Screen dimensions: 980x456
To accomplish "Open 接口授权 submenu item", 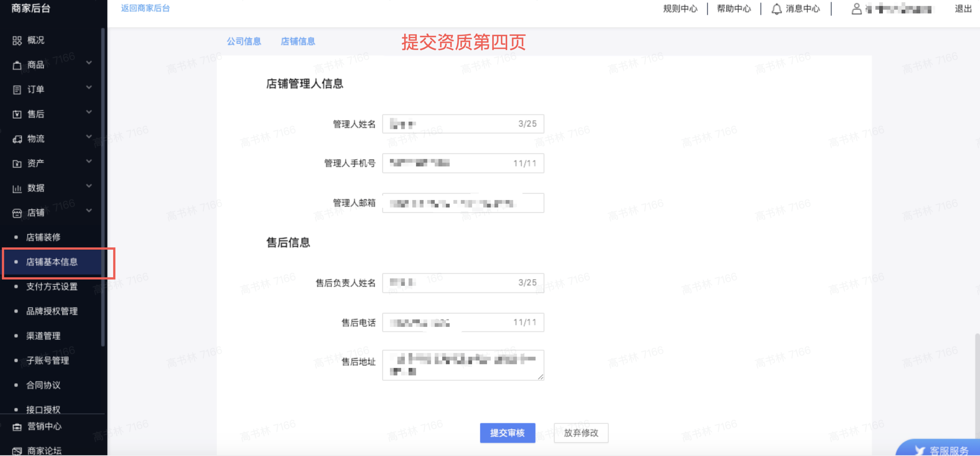I will tap(43, 410).
